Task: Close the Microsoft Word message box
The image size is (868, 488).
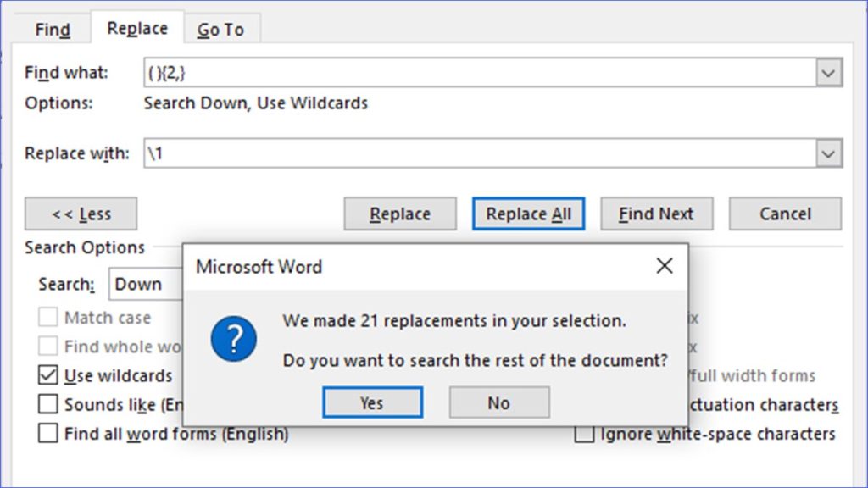Action: pyautogui.click(x=665, y=266)
